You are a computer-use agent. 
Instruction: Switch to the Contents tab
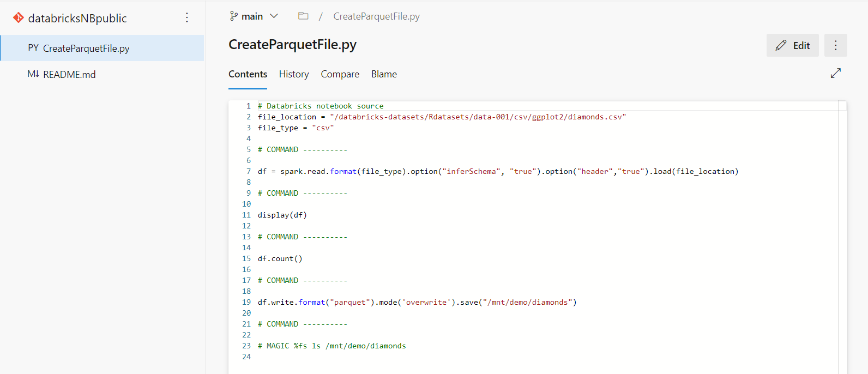[x=248, y=74]
